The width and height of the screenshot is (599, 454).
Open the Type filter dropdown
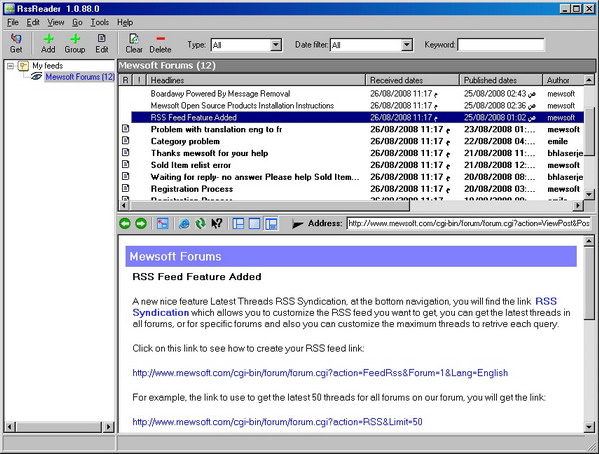click(276, 45)
